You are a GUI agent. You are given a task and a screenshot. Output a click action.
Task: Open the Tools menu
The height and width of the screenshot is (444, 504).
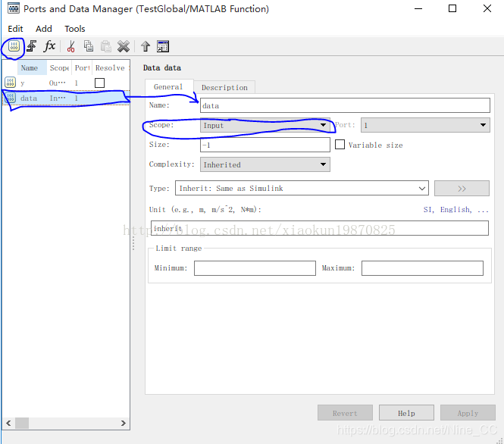(x=74, y=29)
